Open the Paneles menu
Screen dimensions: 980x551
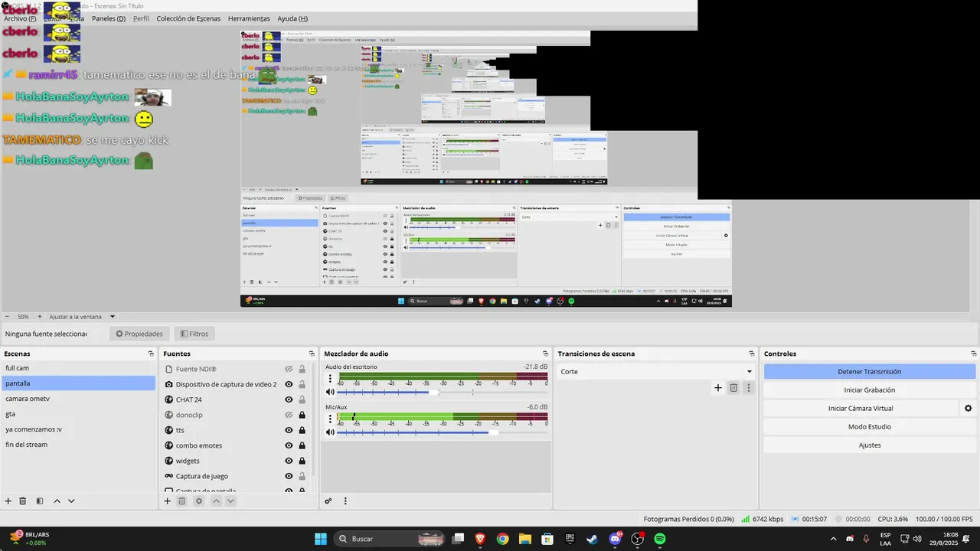[x=109, y=18]
